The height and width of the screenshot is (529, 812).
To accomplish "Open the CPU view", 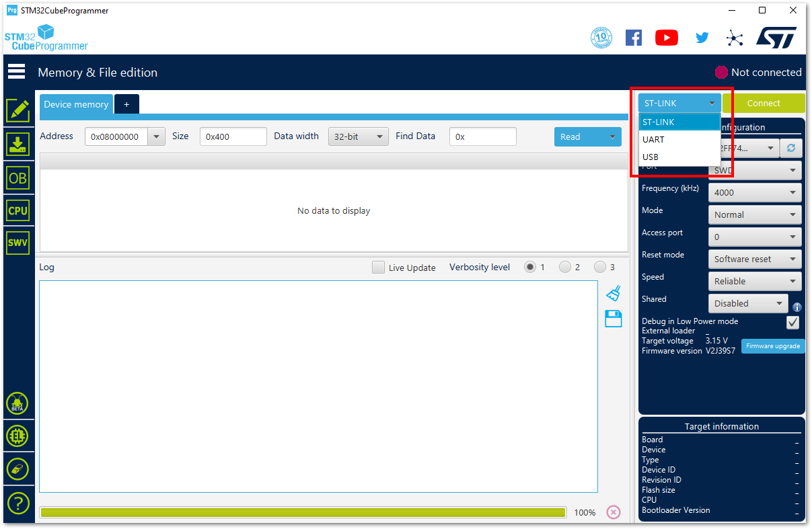I will pyautogui.click(x=17, y=210).
